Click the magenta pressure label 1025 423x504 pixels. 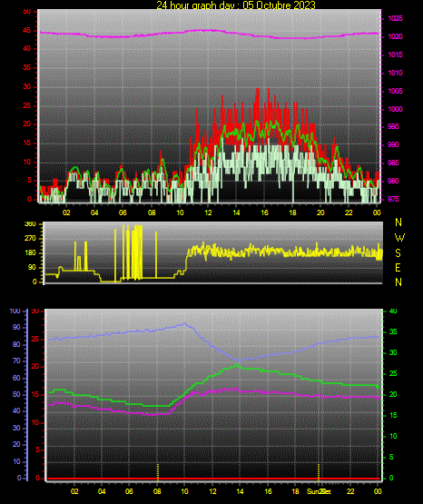pyautogui.click(x=395, y=18)
